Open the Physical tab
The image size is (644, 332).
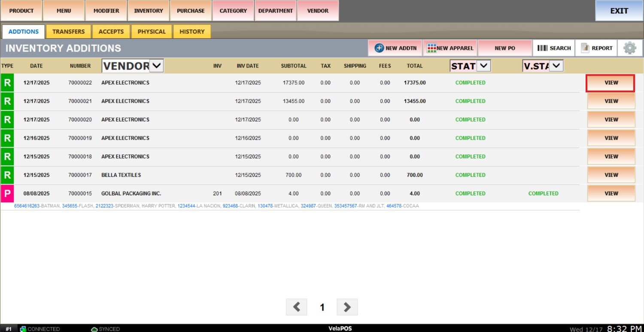pyautogui.click(x=152, y=31)
